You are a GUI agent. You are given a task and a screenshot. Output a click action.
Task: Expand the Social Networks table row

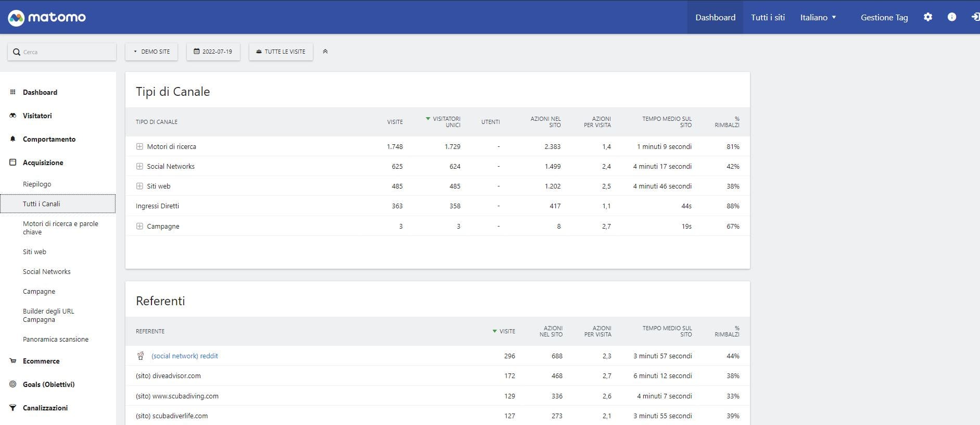tap(139, 167)
